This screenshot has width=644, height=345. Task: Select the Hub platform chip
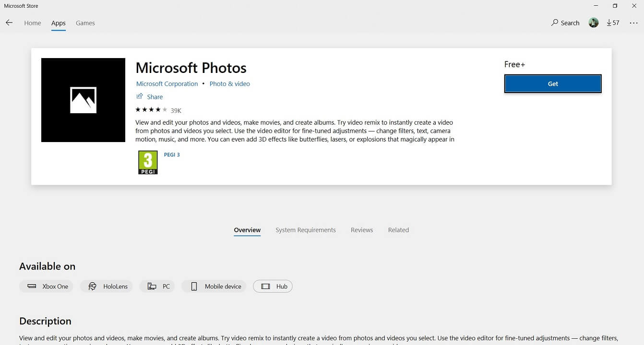coord(273,286)
